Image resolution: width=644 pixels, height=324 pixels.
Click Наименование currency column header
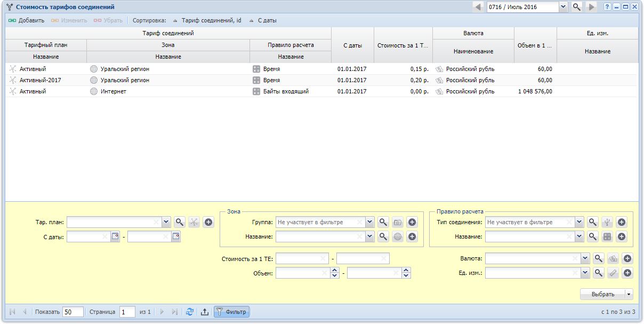tap(473, 51)
